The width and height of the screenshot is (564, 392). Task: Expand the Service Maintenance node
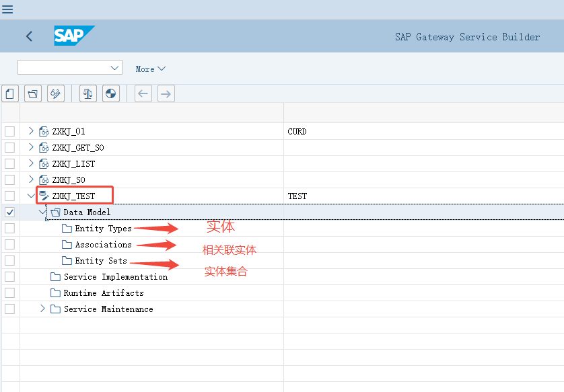(x=42, y=309)
